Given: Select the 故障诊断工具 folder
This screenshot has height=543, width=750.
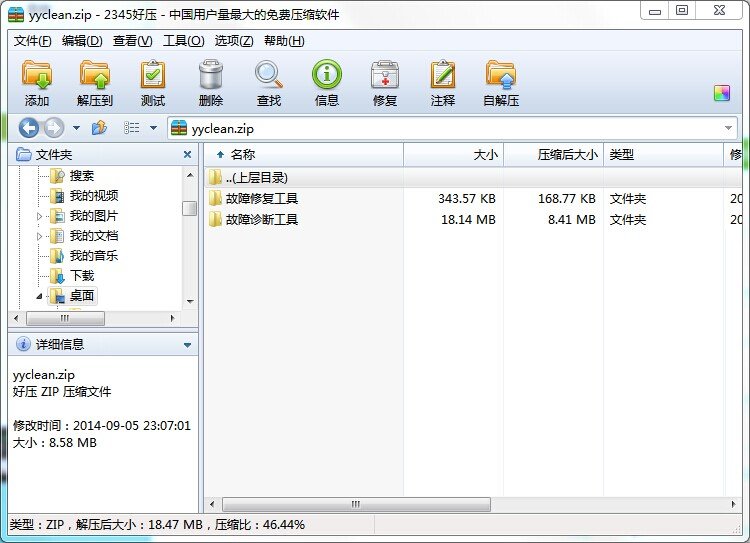Looking at the screenshot, I should click(x=262, y=220).
